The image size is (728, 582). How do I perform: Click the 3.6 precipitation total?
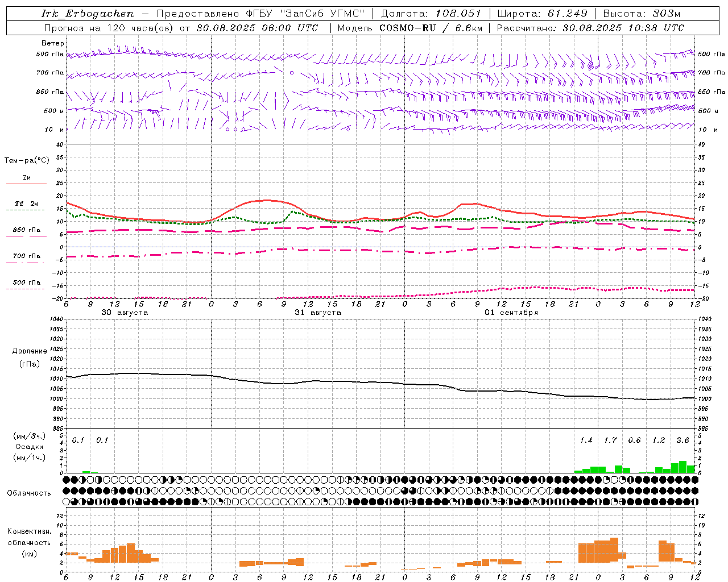(682, 440)
